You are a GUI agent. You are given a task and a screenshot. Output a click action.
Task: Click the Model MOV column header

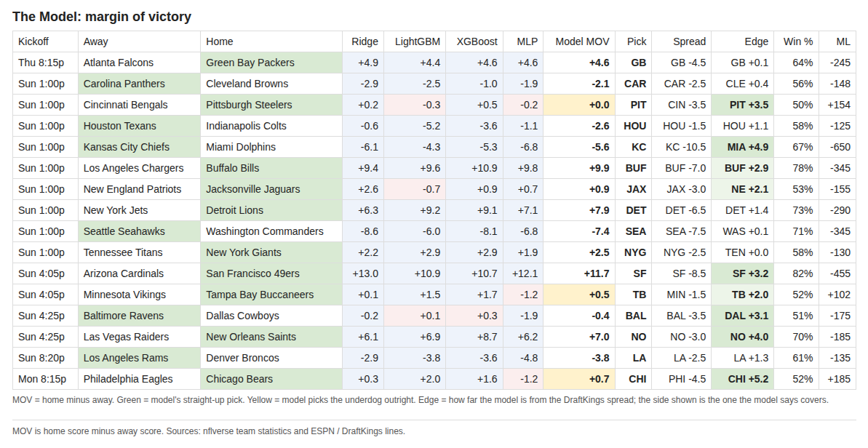[579, 41]
